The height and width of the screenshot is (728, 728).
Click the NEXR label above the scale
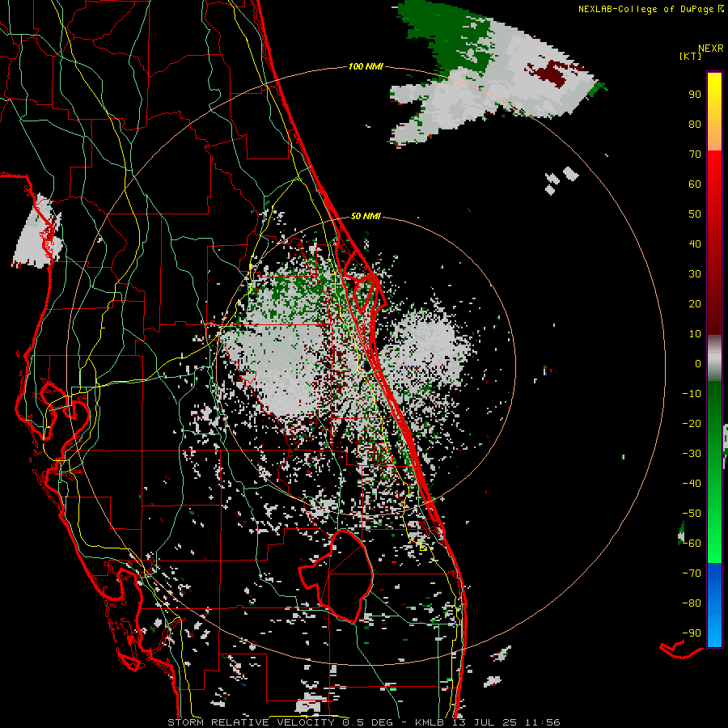[x=711, y=49]
